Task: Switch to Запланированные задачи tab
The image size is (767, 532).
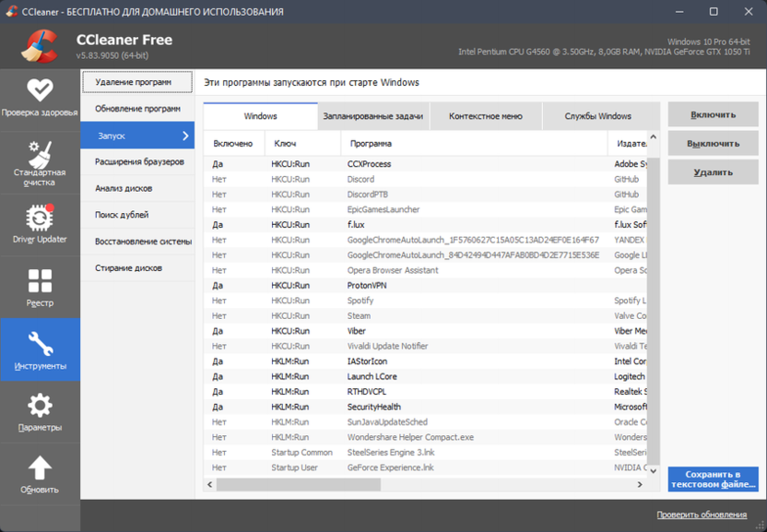Action: 372,116
